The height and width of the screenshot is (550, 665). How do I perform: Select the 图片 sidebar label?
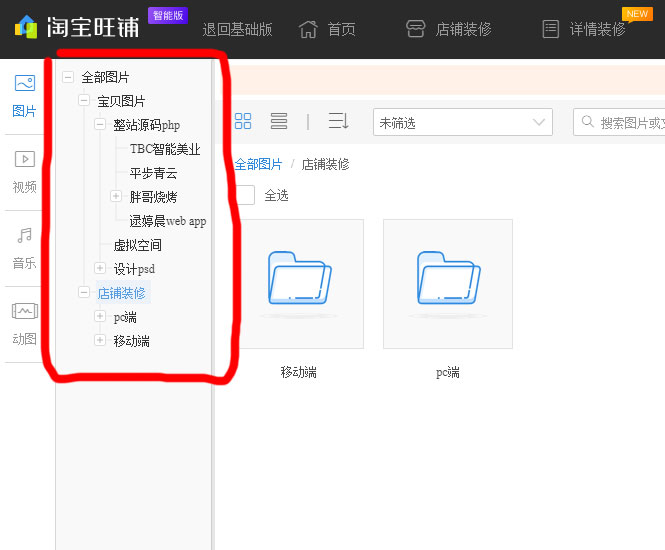(24, 111)
